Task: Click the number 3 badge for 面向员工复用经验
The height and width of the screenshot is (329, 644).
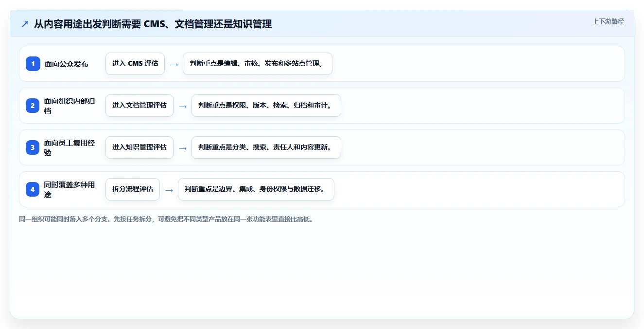Action: 33,147
